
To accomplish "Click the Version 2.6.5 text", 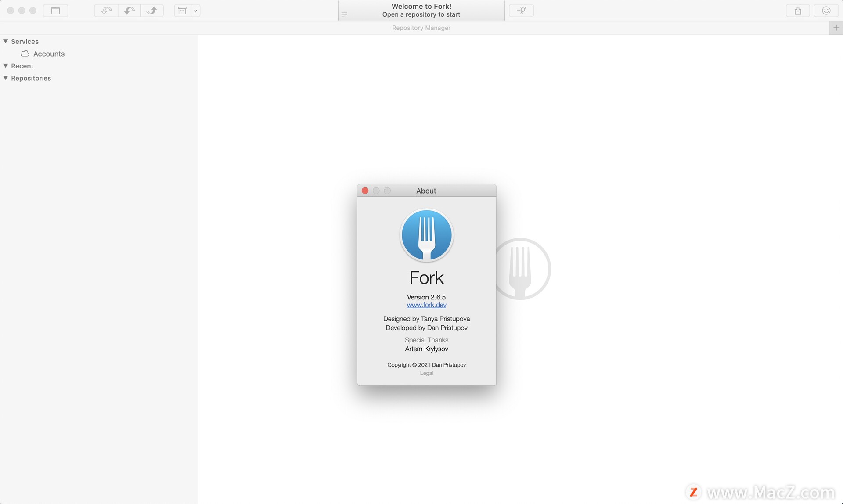I will (426, 297).
